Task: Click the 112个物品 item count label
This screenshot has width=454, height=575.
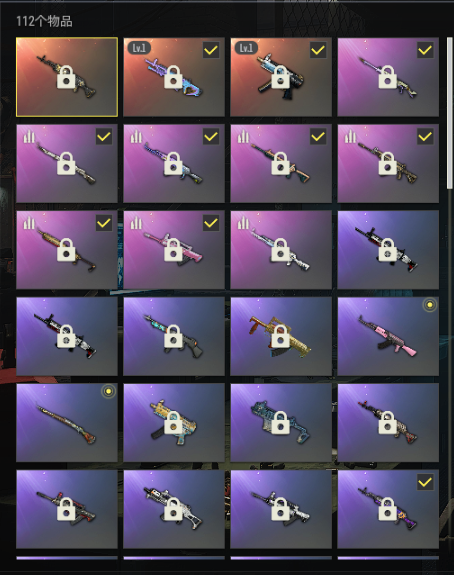Action: 44,21
